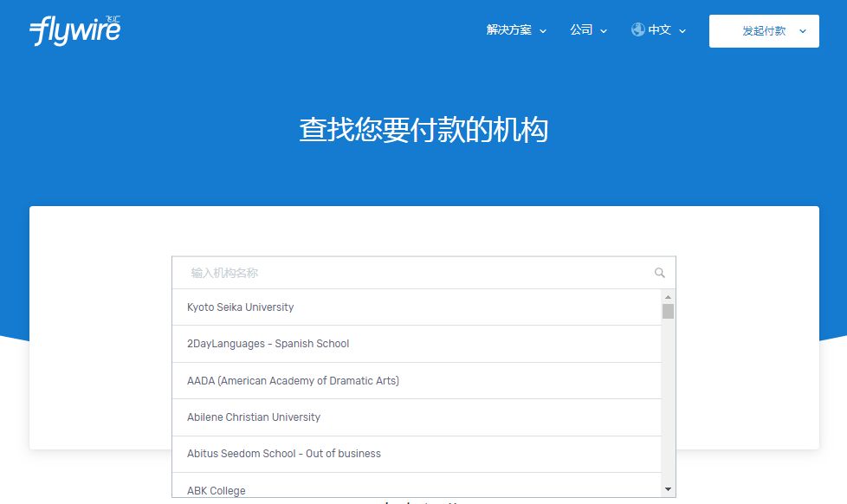The width and height of the screenshot is (847, 504).
Task: Click the scrollbar up arrow
Action: (x=667, y=296)
